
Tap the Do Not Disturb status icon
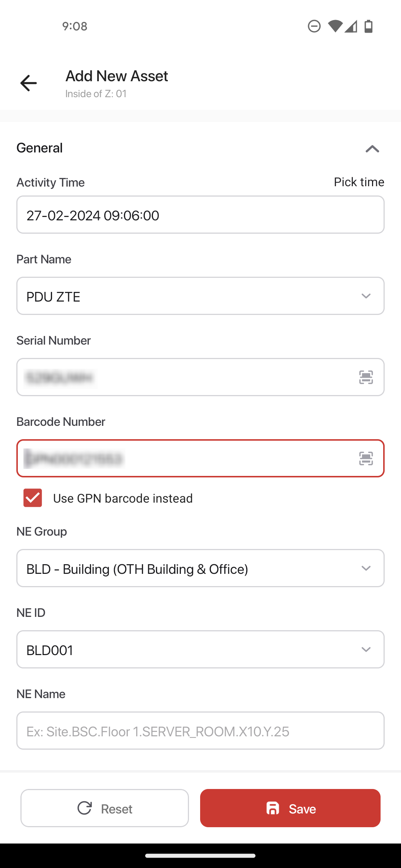point(314,26)
